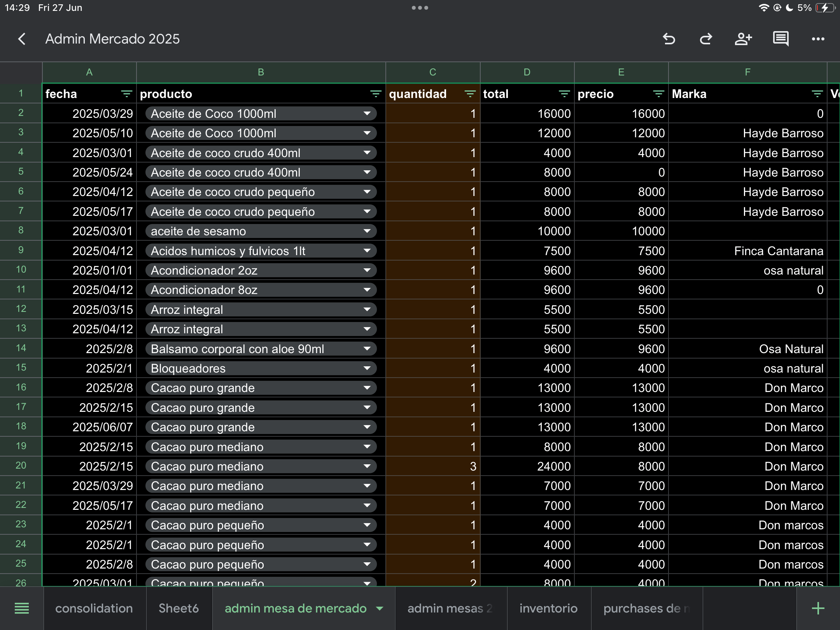Tap the Admin Mercado 2025 document title
The height and width of the screenshot is (630, 840).
(x=112, y=39)
